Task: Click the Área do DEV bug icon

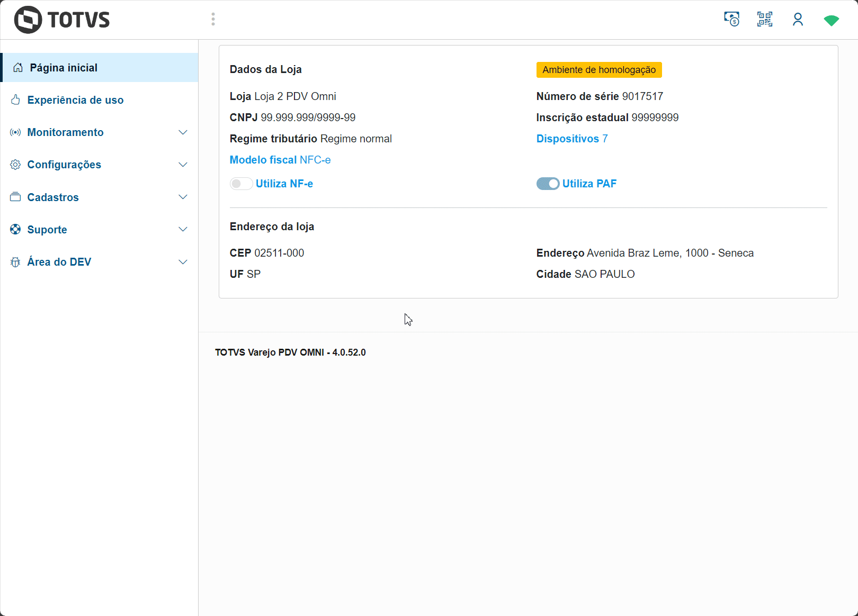Action: [15, 262]
